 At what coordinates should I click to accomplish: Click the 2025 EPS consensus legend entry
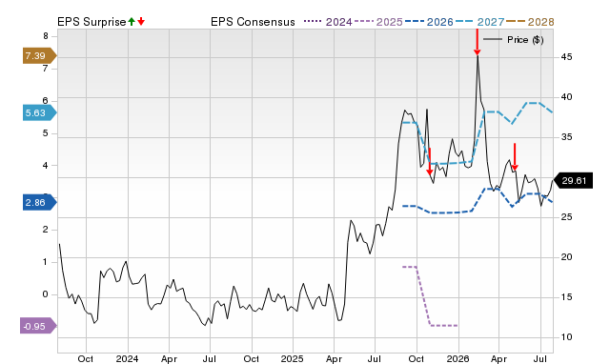pyautogui.click(x=378, y=22)
